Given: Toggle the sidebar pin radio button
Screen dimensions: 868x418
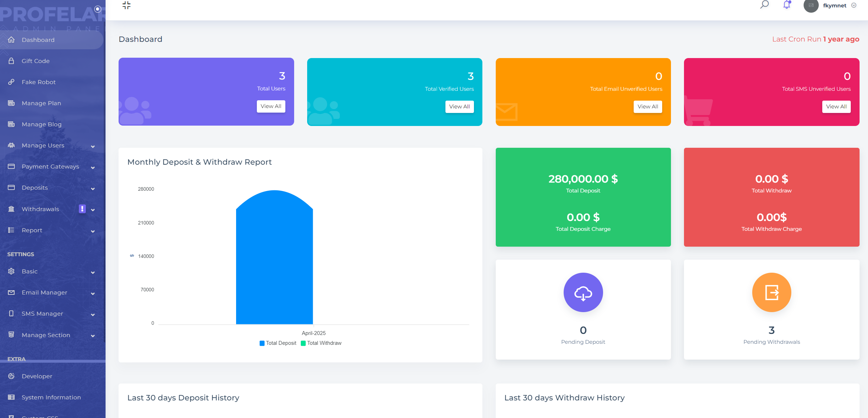Looking at the screenshot, I should pos(98,9).
